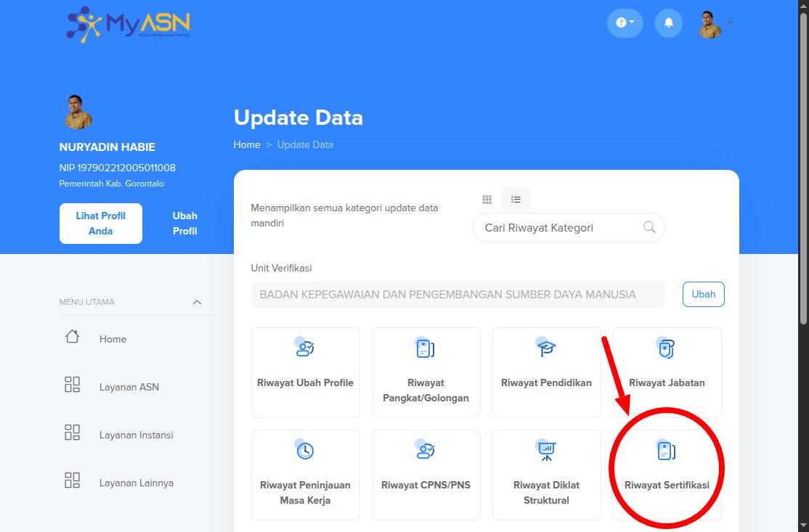
Task: Open the Riwayat Ubah Profile icon
Action: click(305, 348)
